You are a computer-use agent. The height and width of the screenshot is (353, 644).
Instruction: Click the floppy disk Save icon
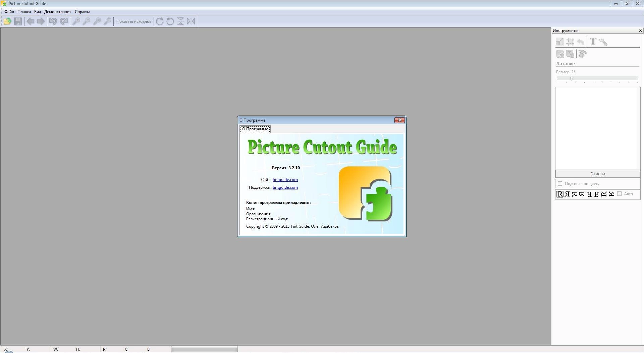(x=18, y=21)
